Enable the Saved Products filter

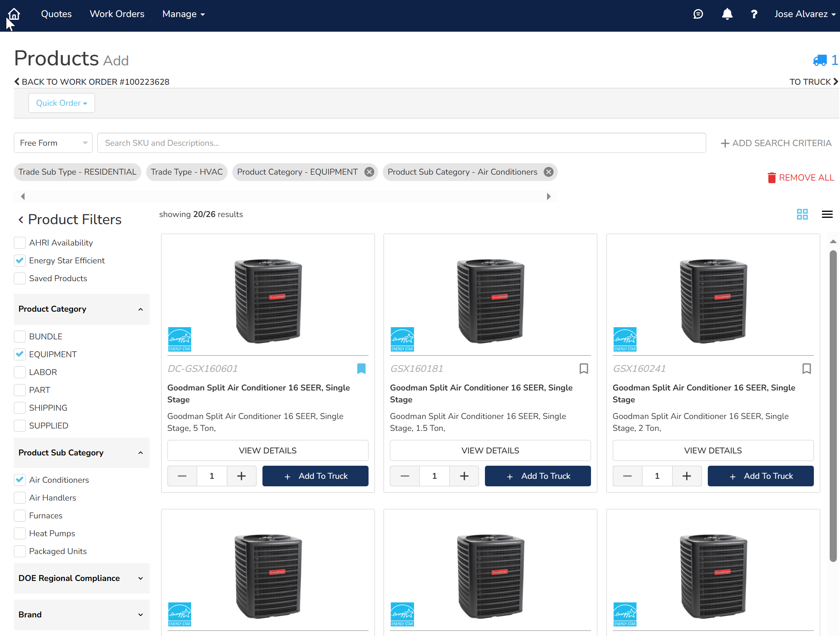tap(20, 278)
